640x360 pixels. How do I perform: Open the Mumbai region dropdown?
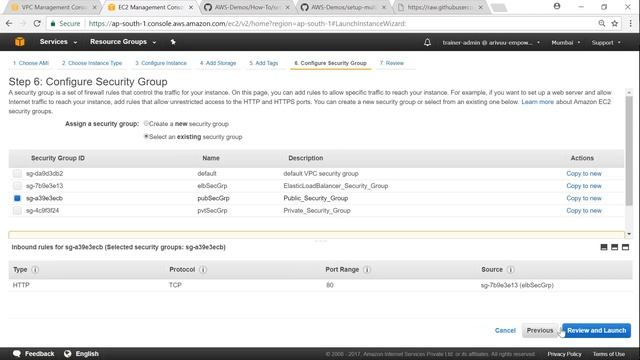566,42
